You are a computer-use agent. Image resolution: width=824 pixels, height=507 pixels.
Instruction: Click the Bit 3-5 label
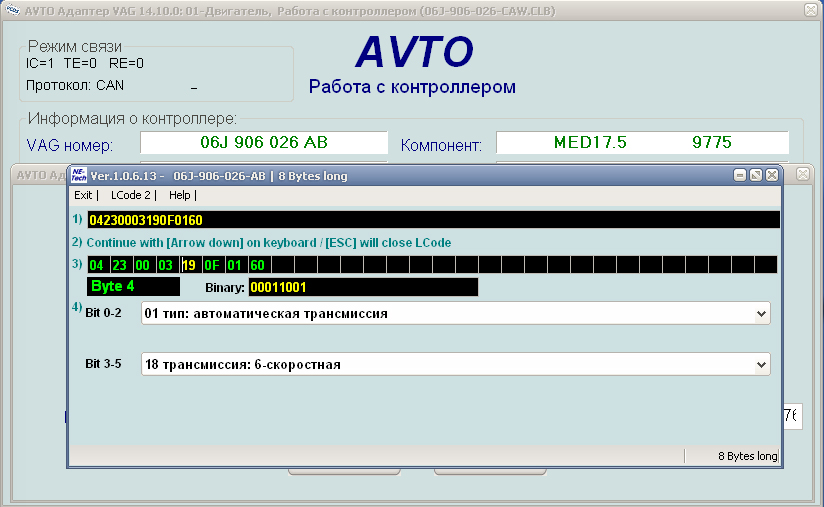coord(103,364)
